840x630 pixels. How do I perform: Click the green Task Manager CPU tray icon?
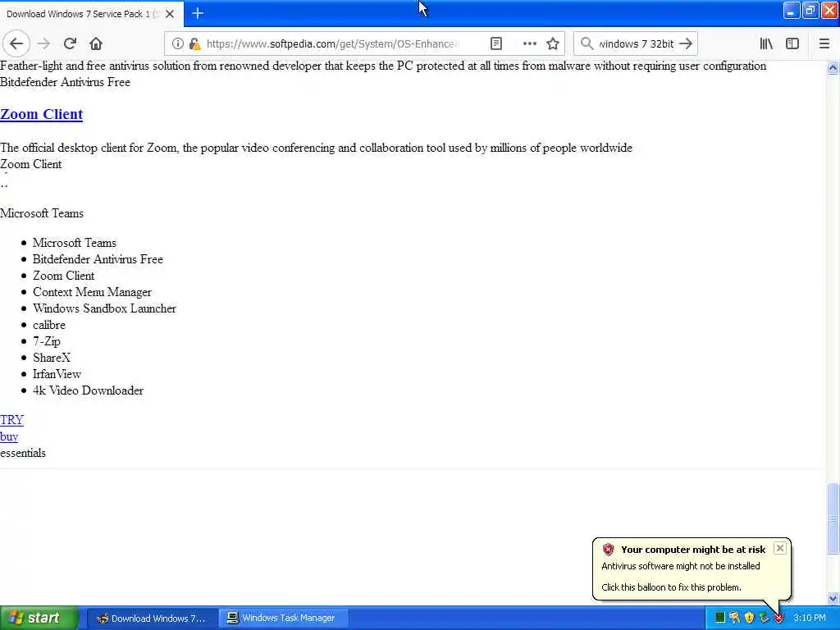coord(720,619)
